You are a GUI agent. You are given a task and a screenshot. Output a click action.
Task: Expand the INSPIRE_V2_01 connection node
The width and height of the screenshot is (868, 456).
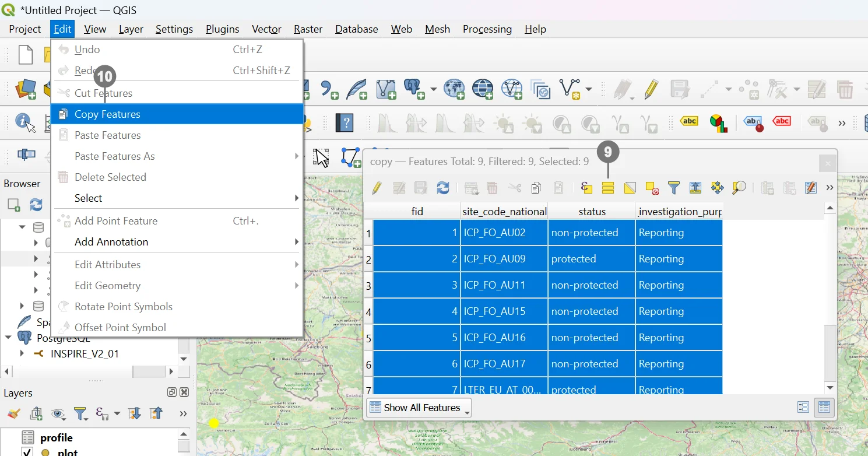tap(22, 353)
